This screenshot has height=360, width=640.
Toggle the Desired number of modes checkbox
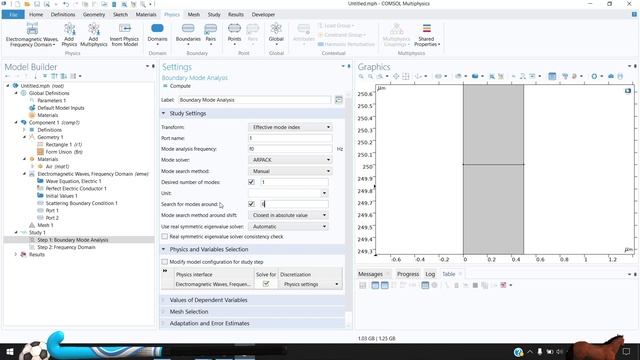coord(251,182)
